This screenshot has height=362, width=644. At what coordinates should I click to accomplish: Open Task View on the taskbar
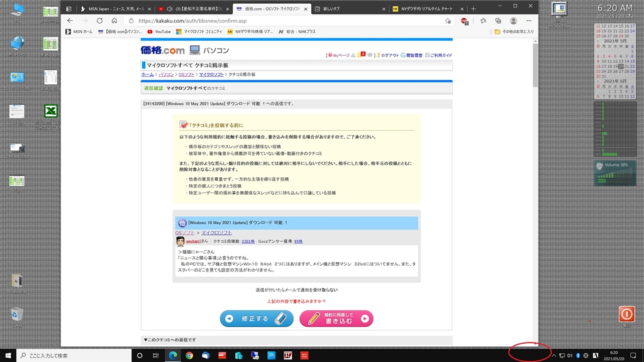[x=156, y=356]
